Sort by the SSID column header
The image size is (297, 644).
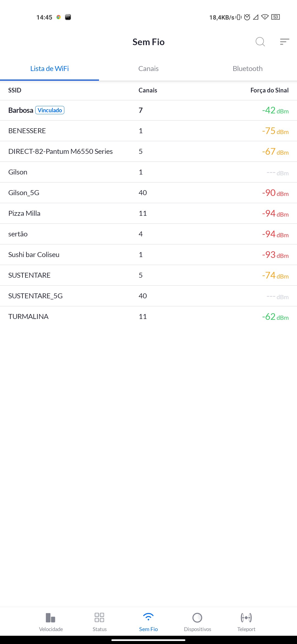[15, 90]
